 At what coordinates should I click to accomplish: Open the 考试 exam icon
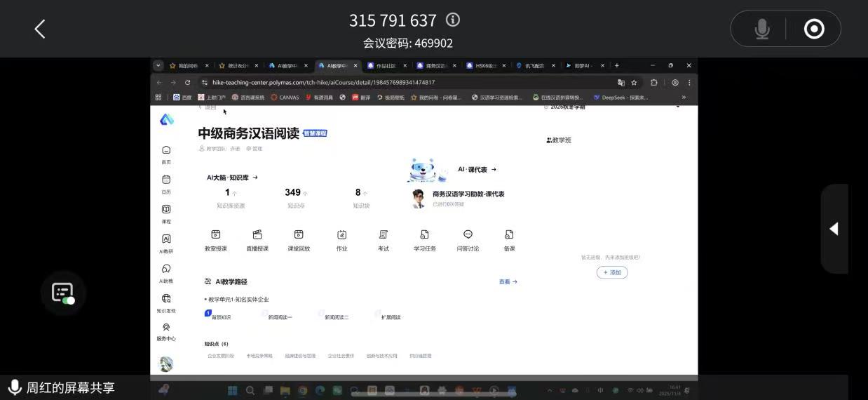point(383,235)
